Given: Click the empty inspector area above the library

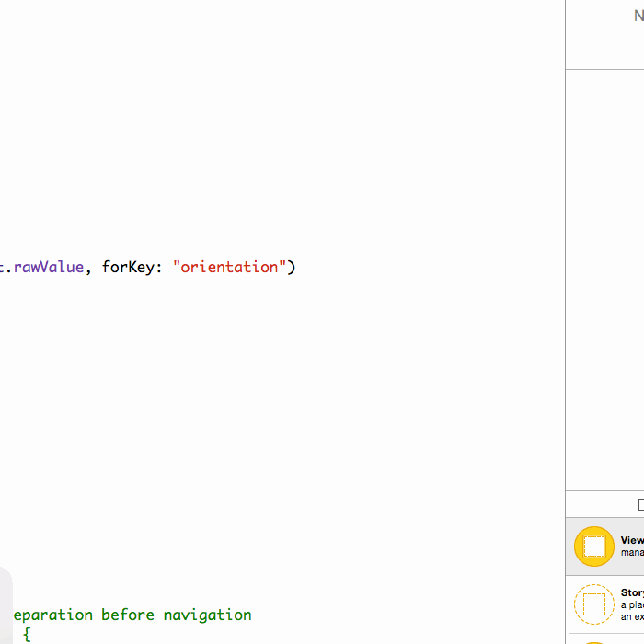Looking at the screenshot, I should coord(604,276).
